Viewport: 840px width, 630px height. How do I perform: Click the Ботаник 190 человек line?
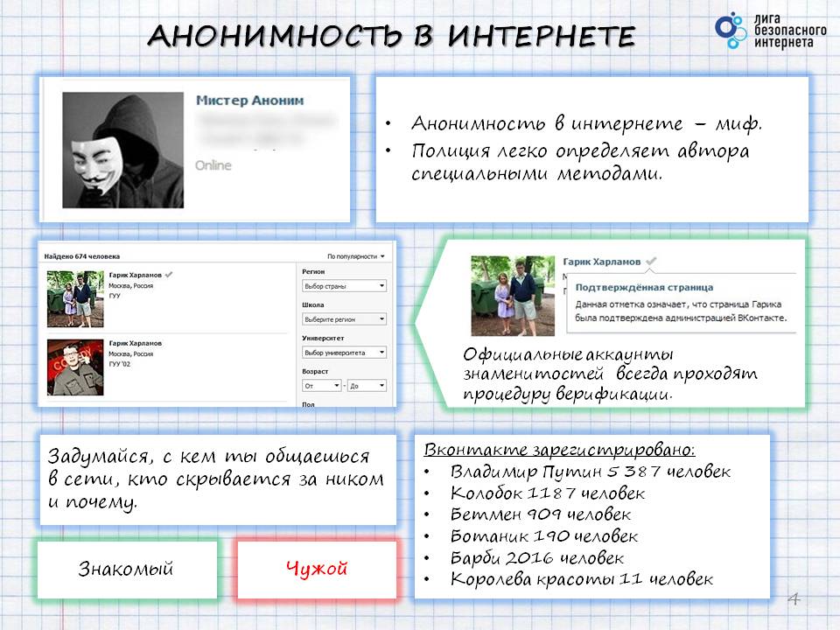click(543, 536)
